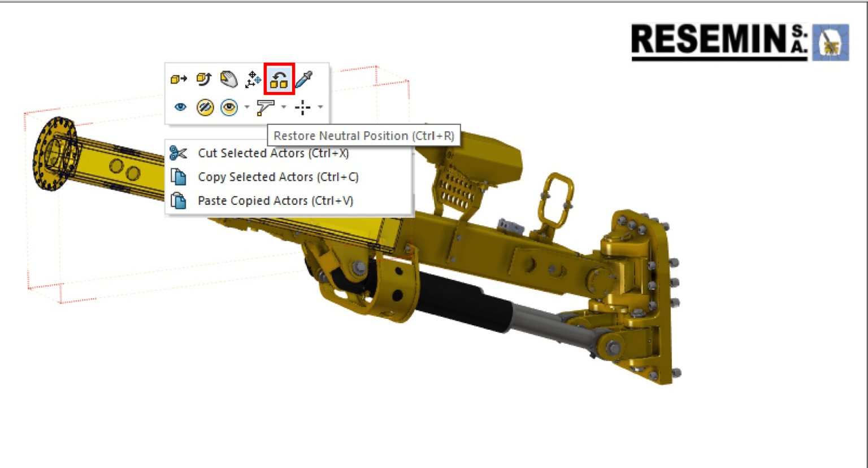The width and height of the screenshot is (868, 468).
Task: Click the label annotation tool icon
Action: (x=266, y=107)
